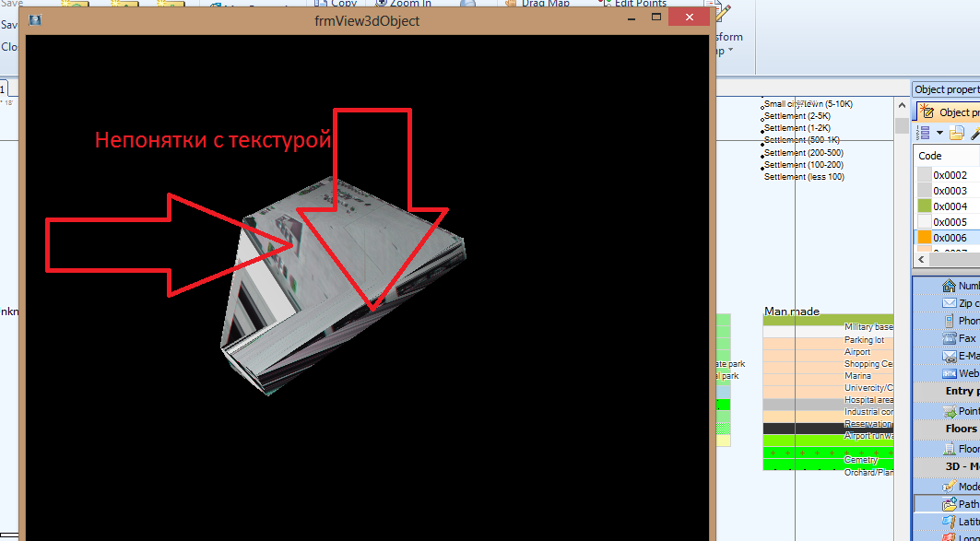Image resolution: width=980 pixels, height=541 pixels.
Task: Click the house icon beside Number
Action: coord(949,286)
